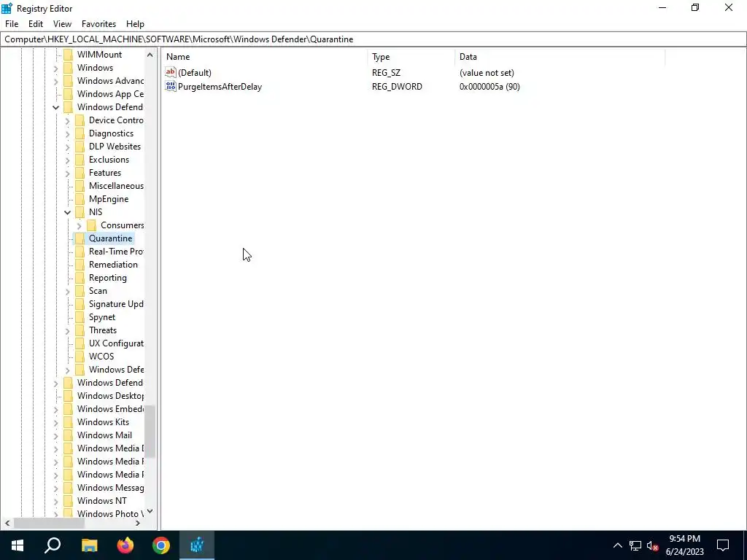The image size is (747, 560).
Task: Expand the Scan key
Action: point(67,291)
